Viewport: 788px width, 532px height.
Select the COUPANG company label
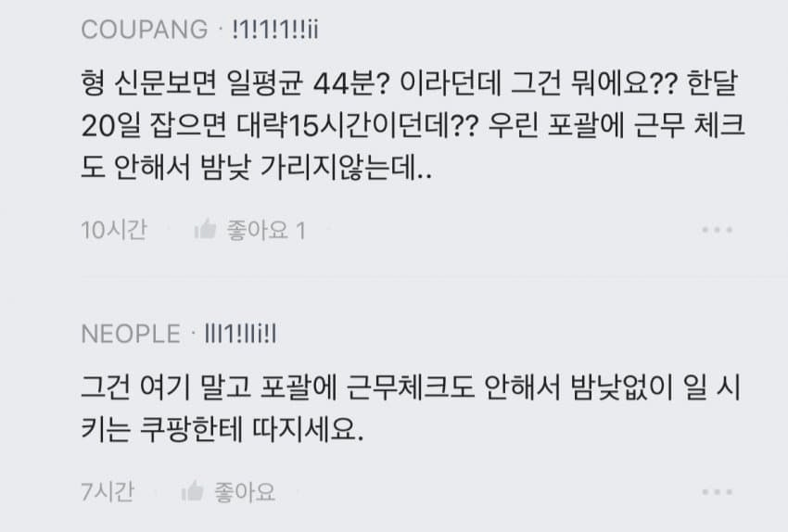click(145, 30)
